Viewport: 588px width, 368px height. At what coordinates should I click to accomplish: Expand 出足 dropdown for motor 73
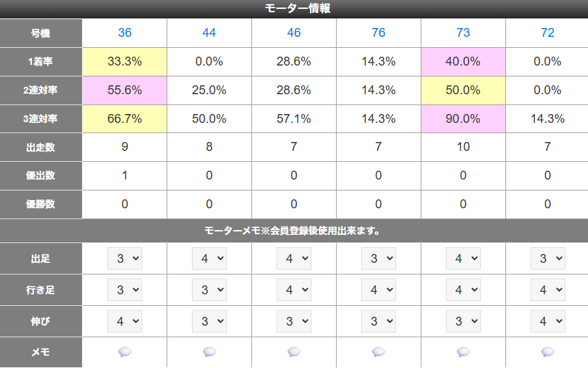(x=463, y=259)
